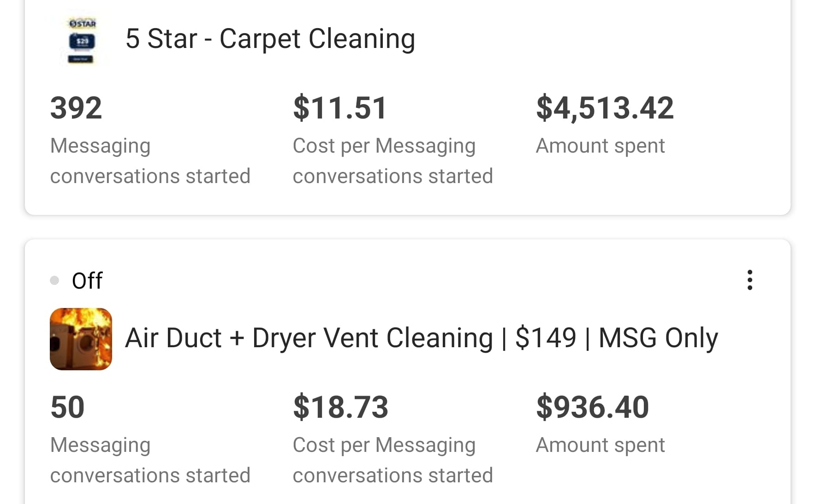This screenshot has height=504, width=815.
Task: Select Amount spent label under $936.40
Action: (600, 445)
